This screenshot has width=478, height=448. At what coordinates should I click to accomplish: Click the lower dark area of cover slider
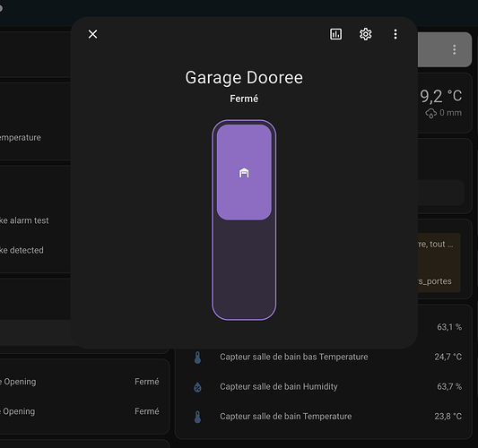(244, 270)
